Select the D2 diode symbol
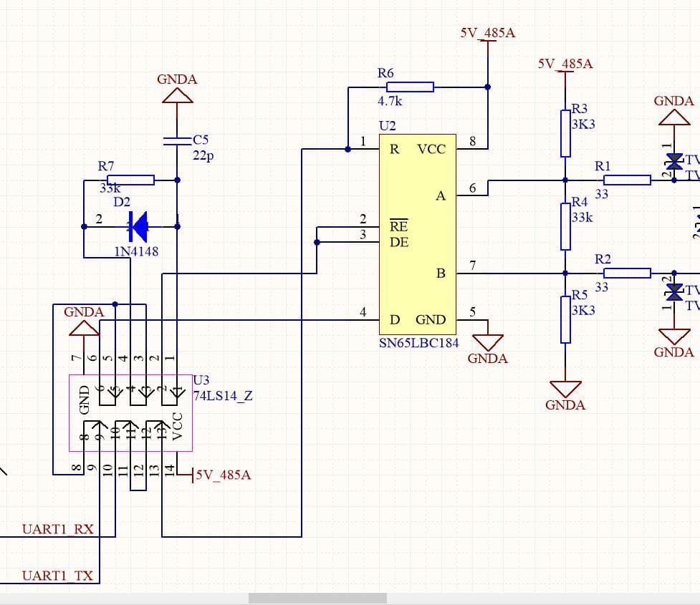This screenshot has height=605, width=700. tap(138, 227)
